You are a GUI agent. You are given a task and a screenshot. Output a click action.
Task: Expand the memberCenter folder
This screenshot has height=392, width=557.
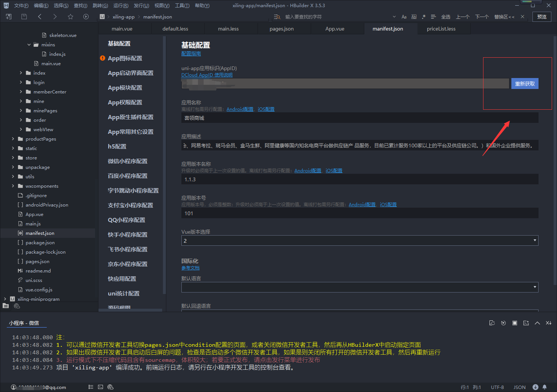pyautogui.click(x=21, y=92)
